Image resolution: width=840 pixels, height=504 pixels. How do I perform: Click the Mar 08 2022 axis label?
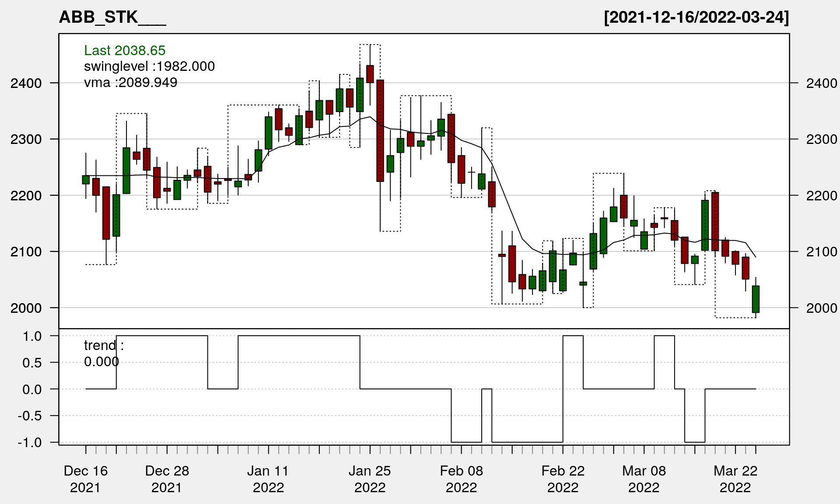pyautogui.click(x=644, y=479)
